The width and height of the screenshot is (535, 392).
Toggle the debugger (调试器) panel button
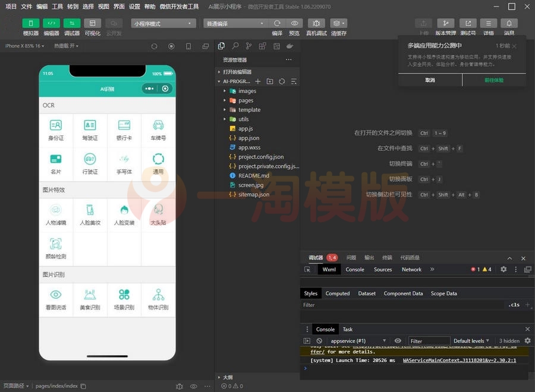72,23
